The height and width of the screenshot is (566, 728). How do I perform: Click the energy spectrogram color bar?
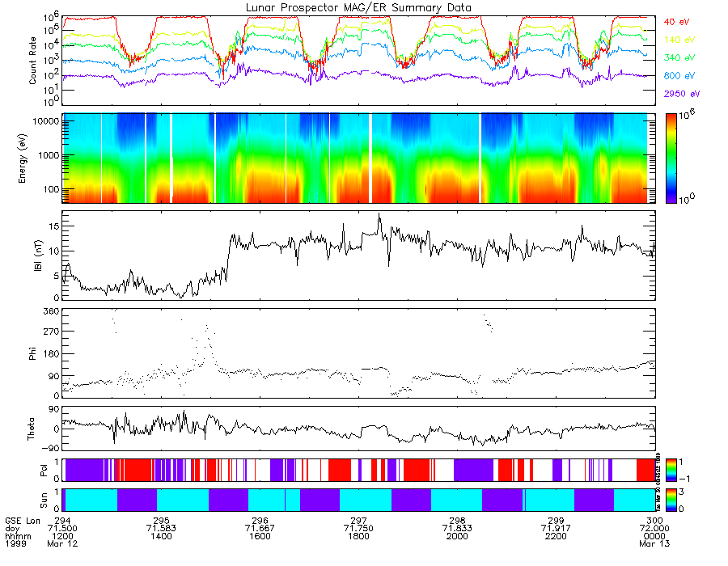671,158
